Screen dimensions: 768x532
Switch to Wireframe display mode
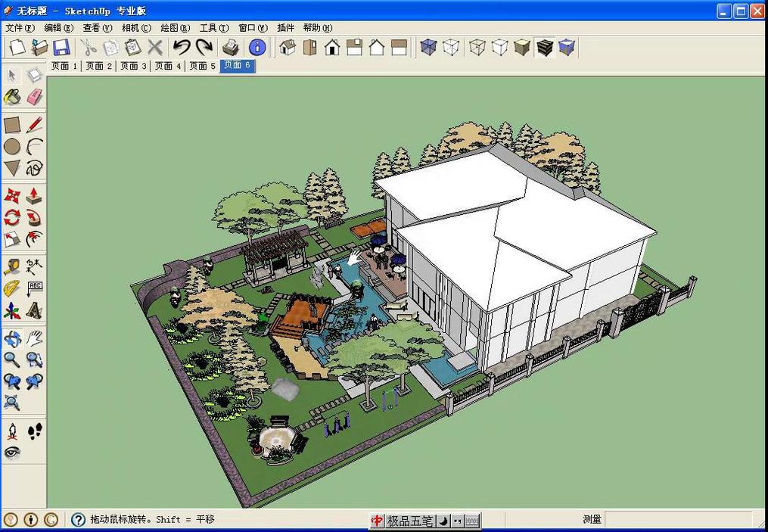tap(477, 48)
